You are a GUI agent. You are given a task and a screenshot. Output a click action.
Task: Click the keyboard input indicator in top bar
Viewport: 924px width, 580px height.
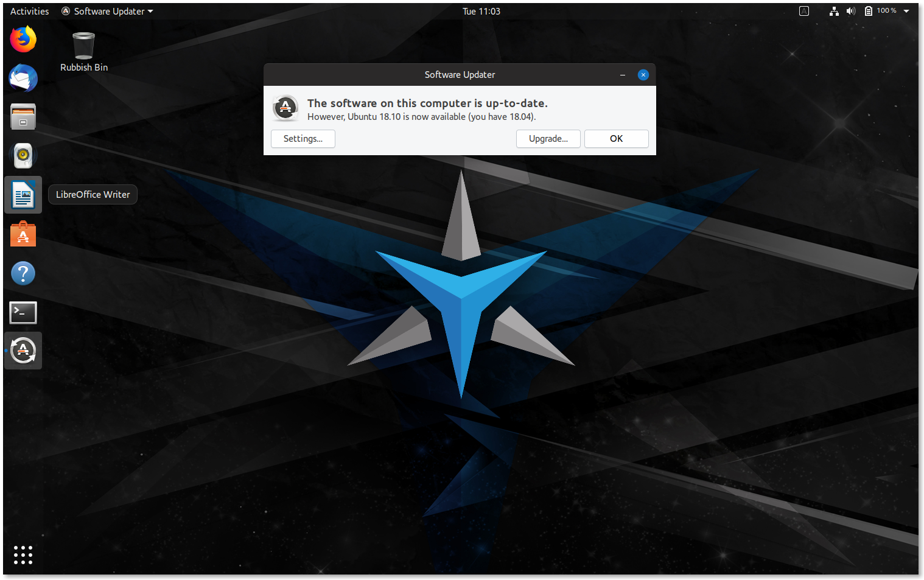pyautogui.click(x=804, y=11)
